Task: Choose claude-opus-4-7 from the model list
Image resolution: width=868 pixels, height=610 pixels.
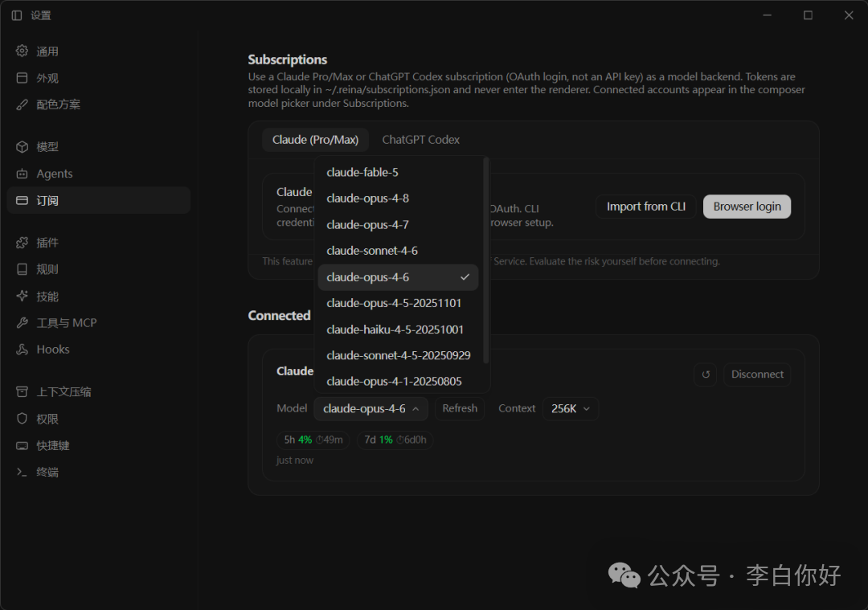Action: (x=398, y=225)
